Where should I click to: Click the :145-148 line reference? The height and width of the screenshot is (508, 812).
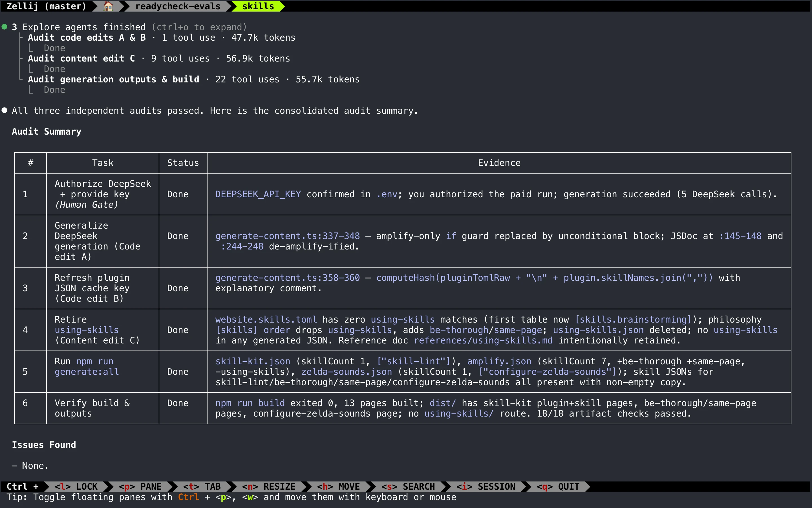[x=740, y=236]
